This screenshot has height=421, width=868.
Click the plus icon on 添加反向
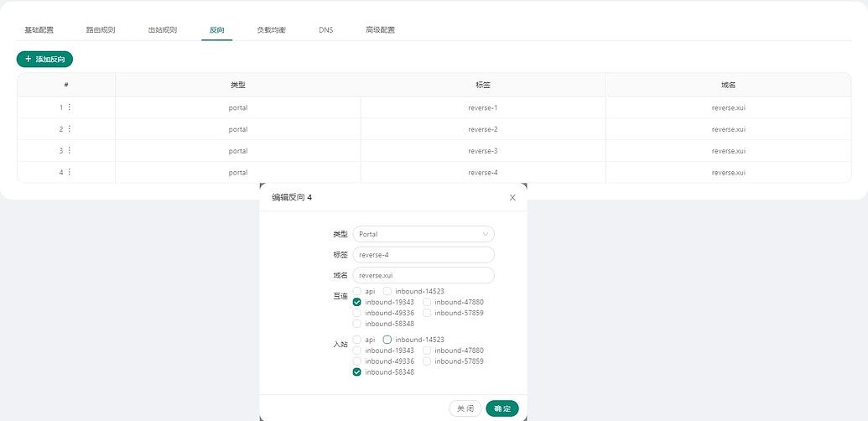pos(29,59)
